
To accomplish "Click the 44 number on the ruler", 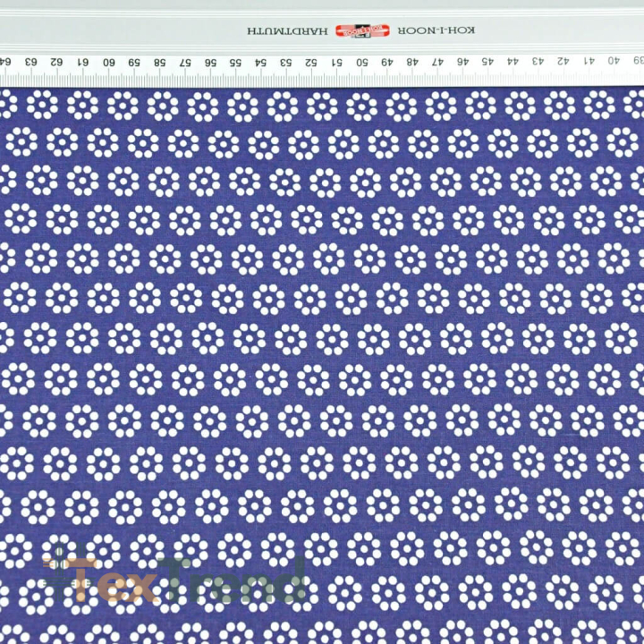I will [x=513, y=62].
